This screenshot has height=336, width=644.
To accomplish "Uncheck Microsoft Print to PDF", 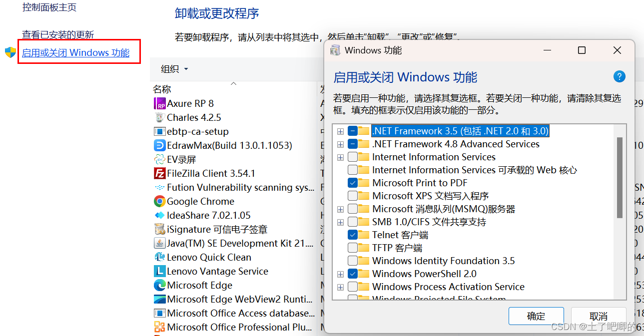I will [x=352, y=183].
